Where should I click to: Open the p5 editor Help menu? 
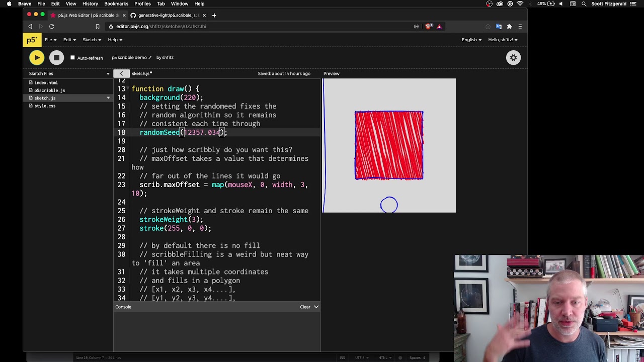pos(115,40)
